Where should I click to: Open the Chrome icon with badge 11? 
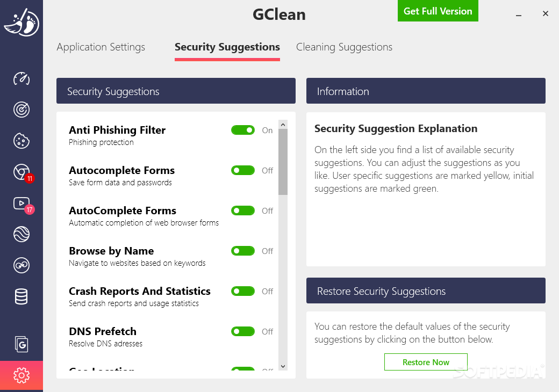22,173
